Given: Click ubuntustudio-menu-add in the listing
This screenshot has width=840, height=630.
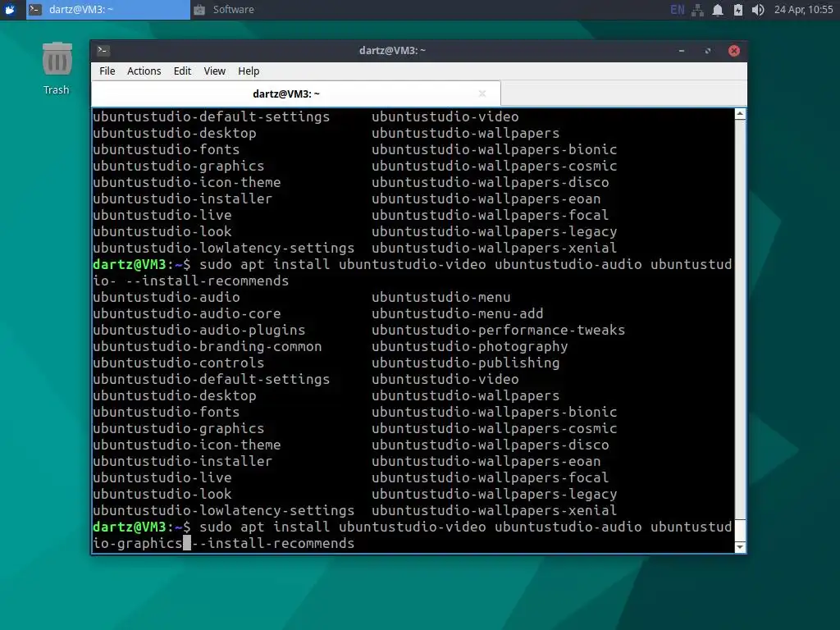Looking at the screenshot, I should click(458, 313).
